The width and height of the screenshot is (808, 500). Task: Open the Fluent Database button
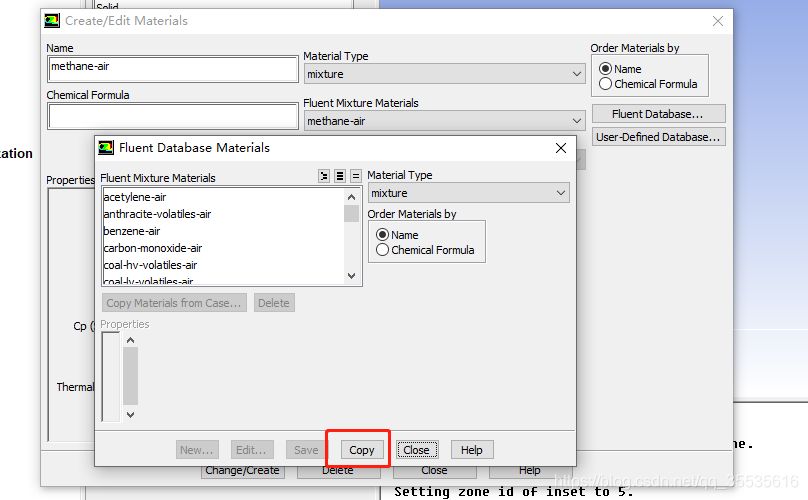point(658,114)
